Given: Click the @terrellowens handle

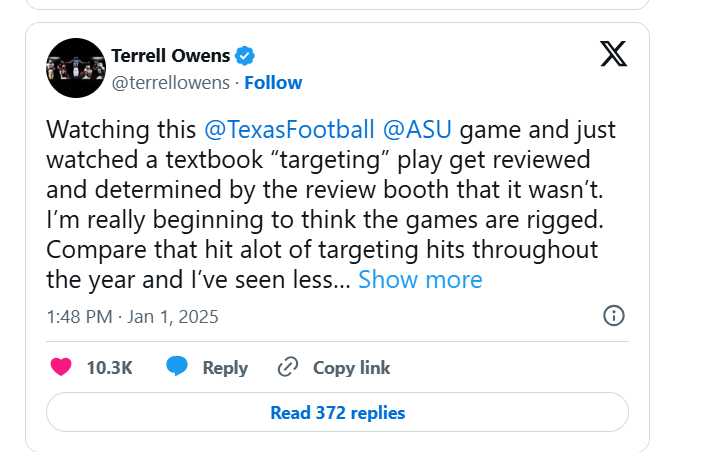Looking at the screenshot, I should coord(171,83).
